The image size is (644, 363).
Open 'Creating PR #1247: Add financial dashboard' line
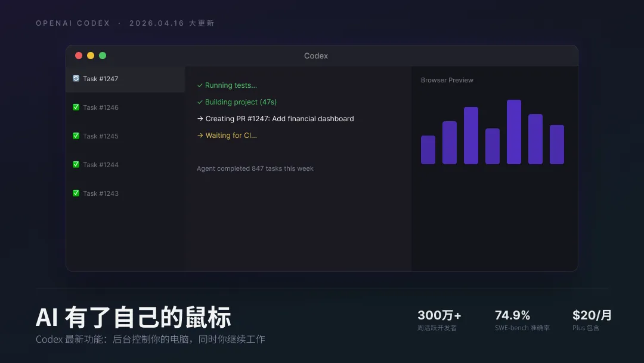tap(275, 119)
